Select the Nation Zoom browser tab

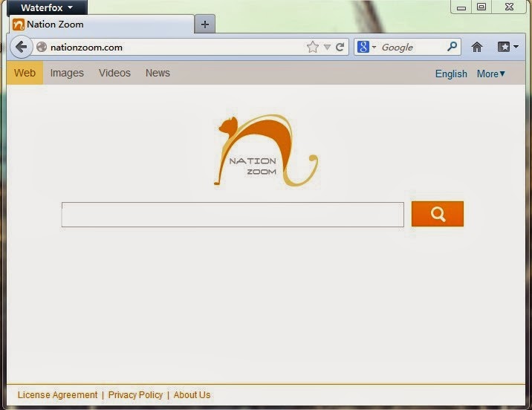(102, 25)
